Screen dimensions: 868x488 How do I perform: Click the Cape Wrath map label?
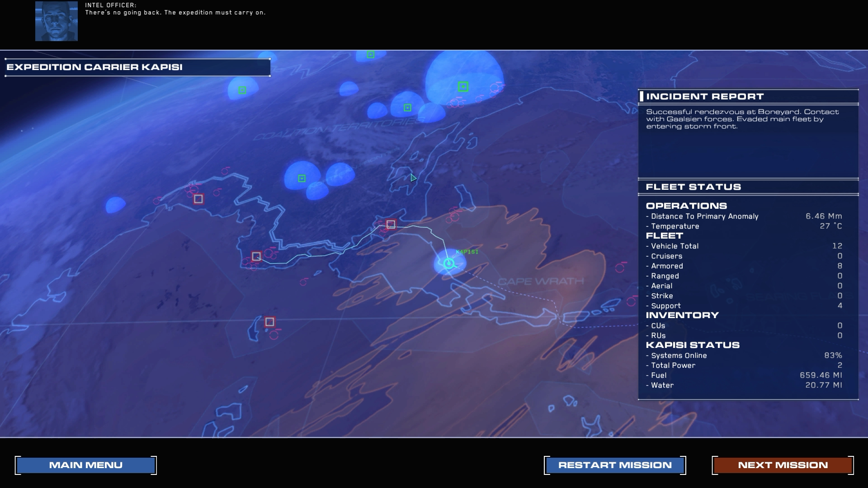click(x=541, y=282)
